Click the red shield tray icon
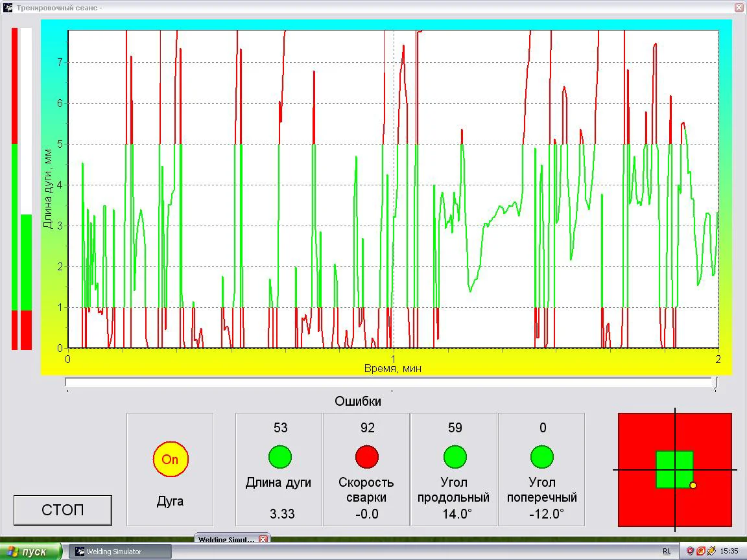Image resolution: width=747 pixels, height=560 pixels. click(691, 552)
